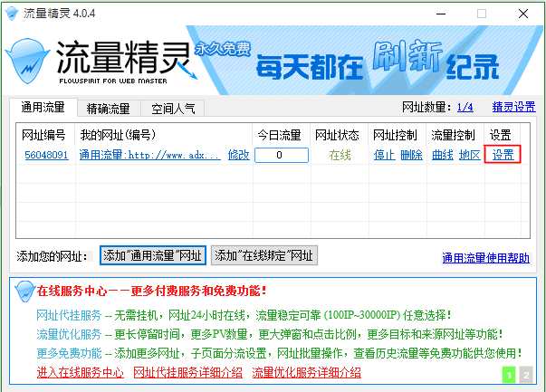Switch to 通用流量 tab
The width and height of the screenshot is (546, 392).
tap(43, 108)
